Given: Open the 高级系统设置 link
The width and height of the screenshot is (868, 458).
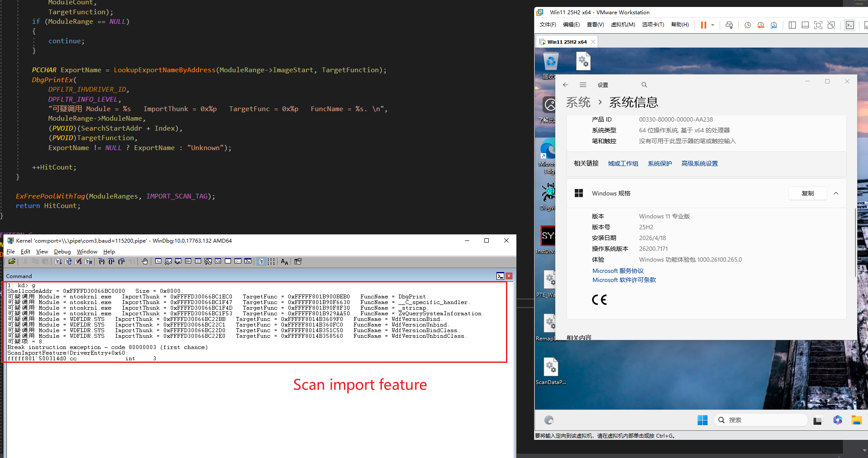Looking at the screenshot, I should (699, 163).
